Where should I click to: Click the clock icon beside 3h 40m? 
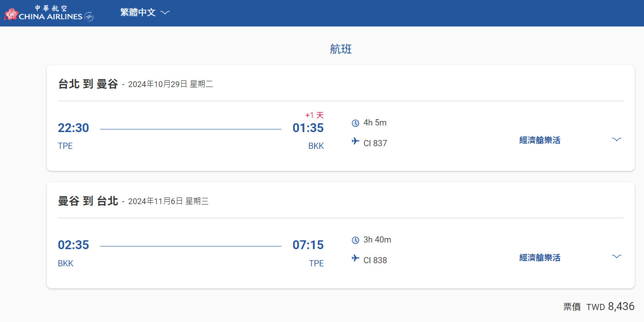[356, 240]
